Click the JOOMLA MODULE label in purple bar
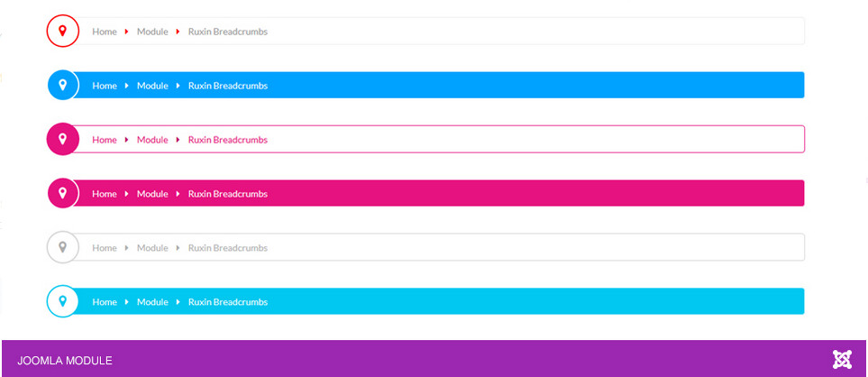Screen dimensions: 868x377 click(65, 361)
